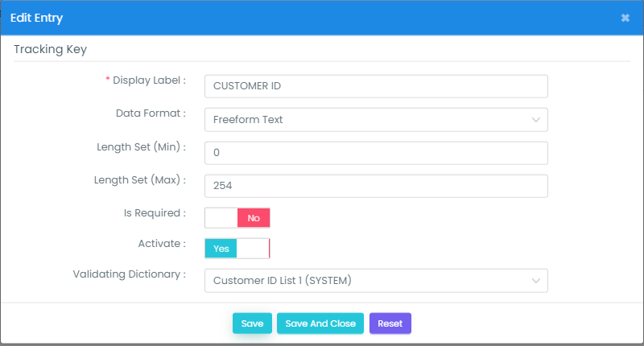
Task: Click the Length Set (Min) field
Action: (x=376, y=153)
